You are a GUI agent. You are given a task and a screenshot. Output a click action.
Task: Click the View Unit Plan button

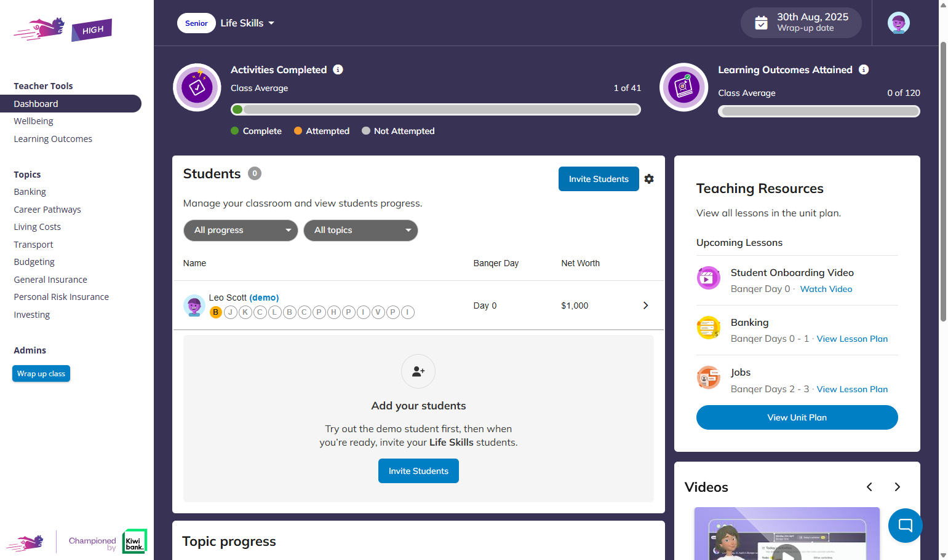797,417
